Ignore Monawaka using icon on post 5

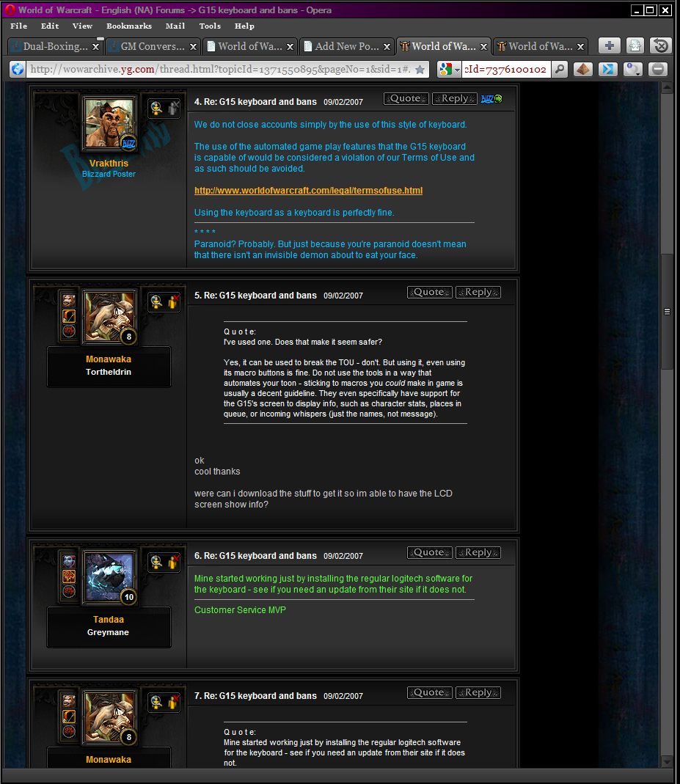click(173, 301)
